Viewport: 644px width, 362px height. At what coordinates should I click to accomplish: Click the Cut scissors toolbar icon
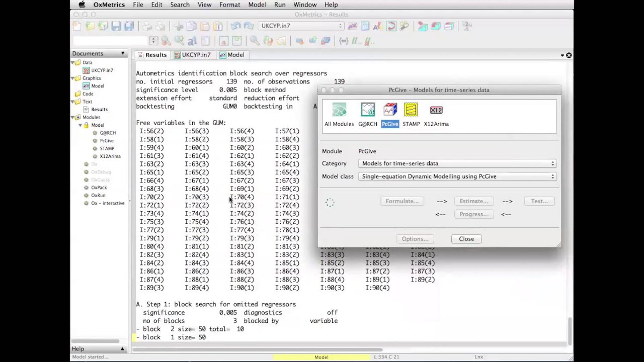coord(179,26)
